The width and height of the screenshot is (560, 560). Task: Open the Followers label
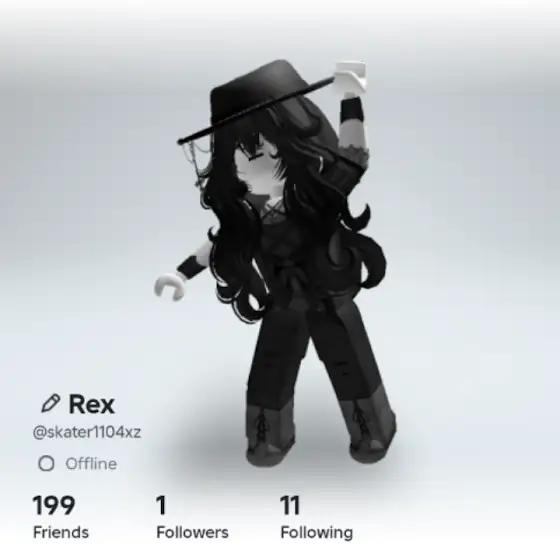click(192, 532)
